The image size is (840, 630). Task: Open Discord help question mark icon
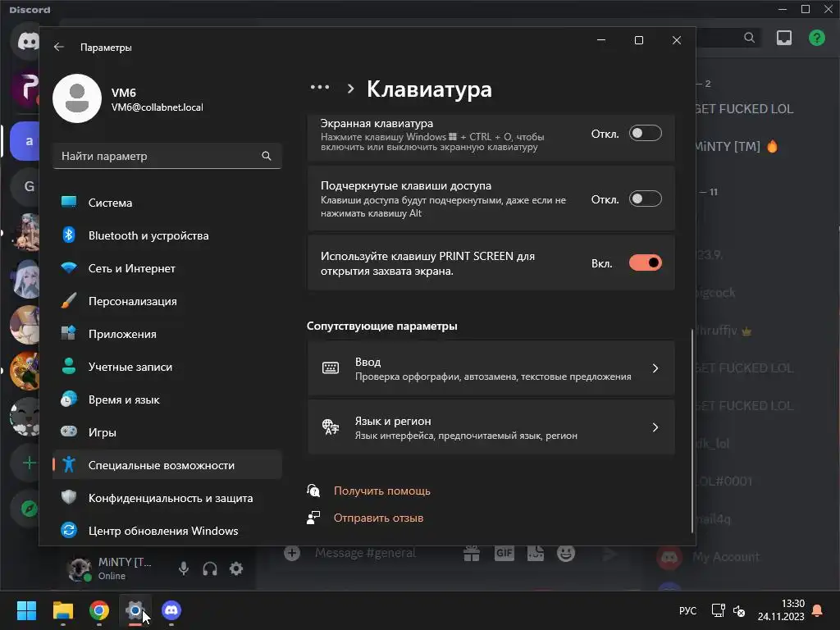817,38
